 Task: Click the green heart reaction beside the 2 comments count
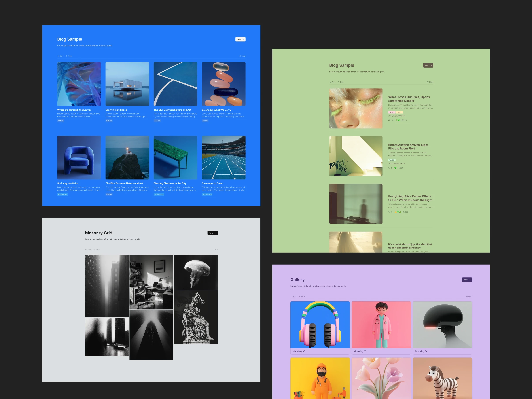395,168
